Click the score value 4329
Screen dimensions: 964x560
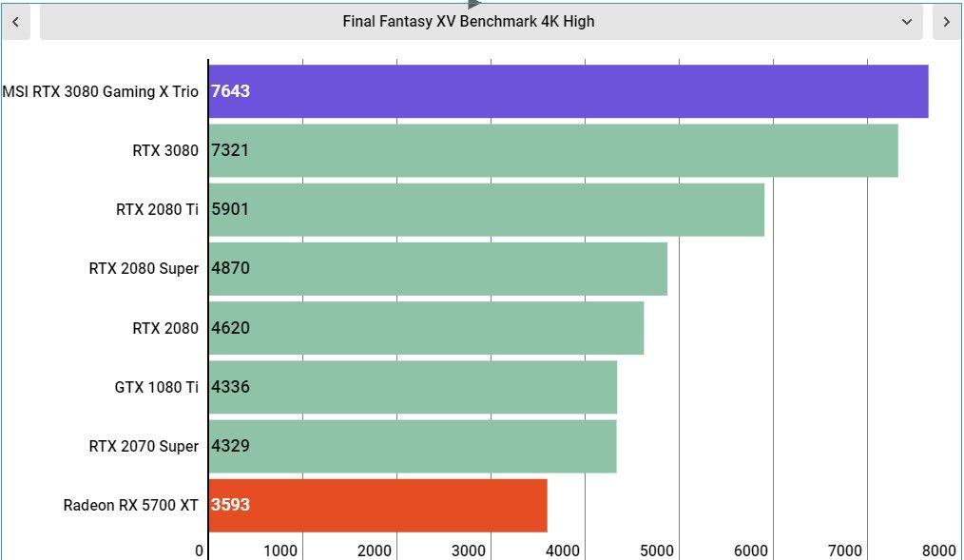(x=231, y=446)
